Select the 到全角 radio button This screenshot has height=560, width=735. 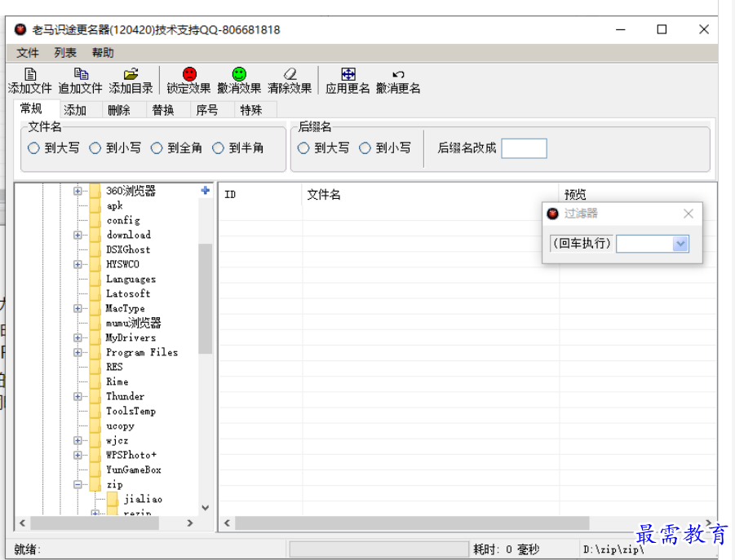pos(157,148)
